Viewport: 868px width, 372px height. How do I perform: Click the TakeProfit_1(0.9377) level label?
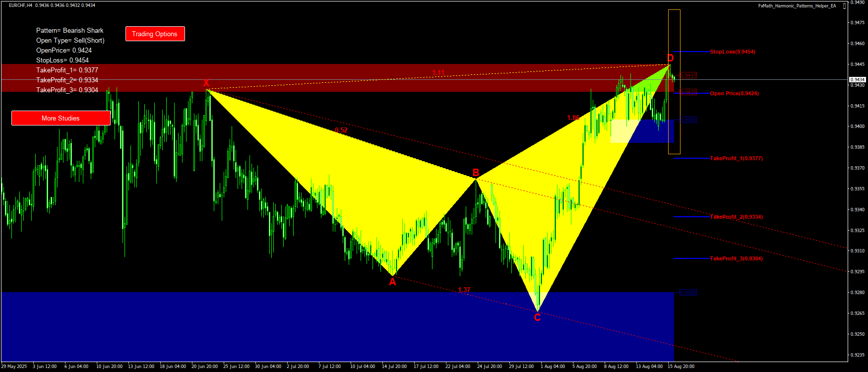click(x=736, y=158)
